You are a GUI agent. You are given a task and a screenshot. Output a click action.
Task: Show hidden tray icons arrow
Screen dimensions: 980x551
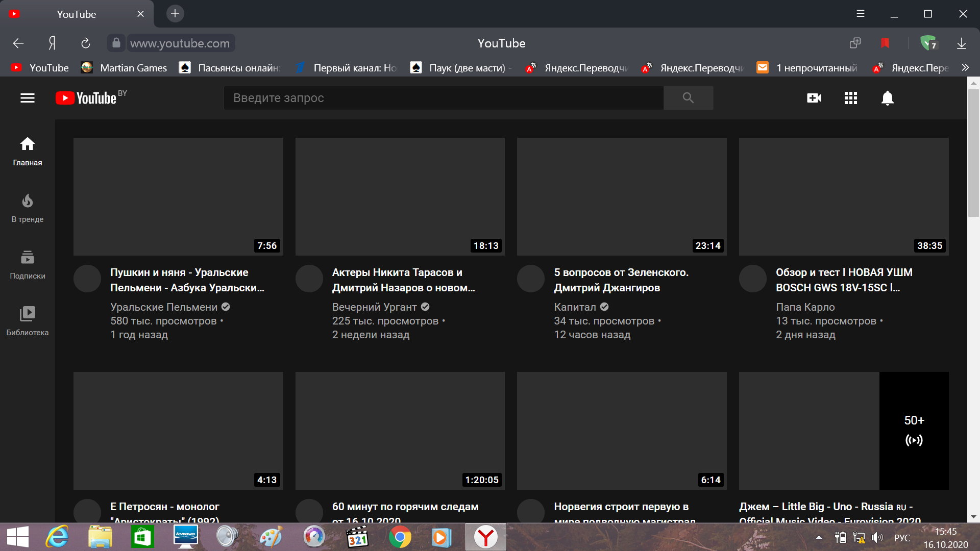[820, 537]
